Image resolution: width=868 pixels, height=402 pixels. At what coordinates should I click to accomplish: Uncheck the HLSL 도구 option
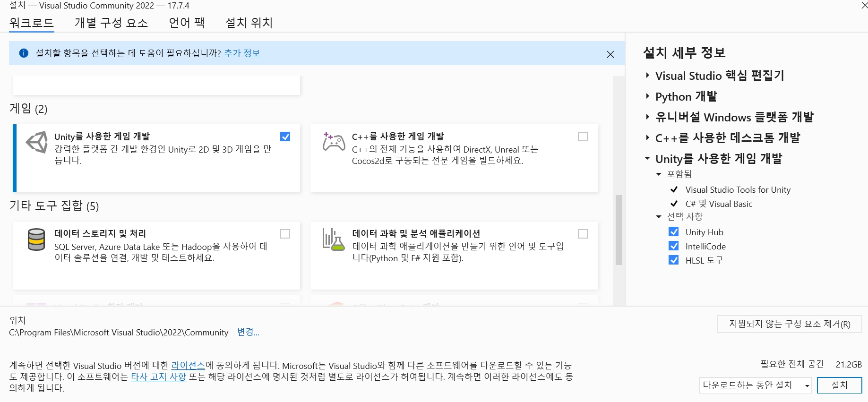[674, 260]
